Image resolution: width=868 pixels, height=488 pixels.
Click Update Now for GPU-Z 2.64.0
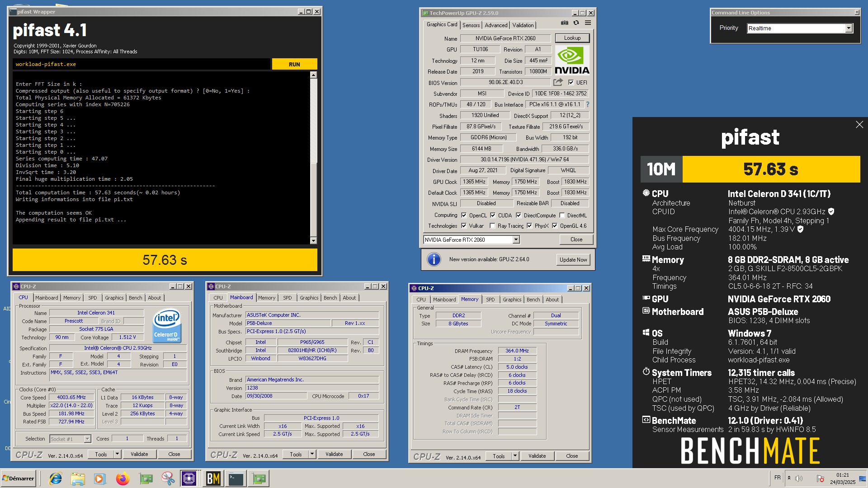click(573, 259)
